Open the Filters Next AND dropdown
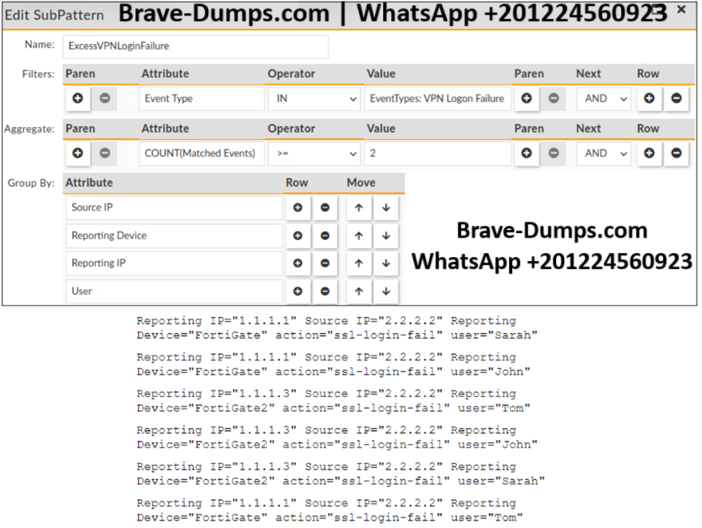 (x=603, y=99)
